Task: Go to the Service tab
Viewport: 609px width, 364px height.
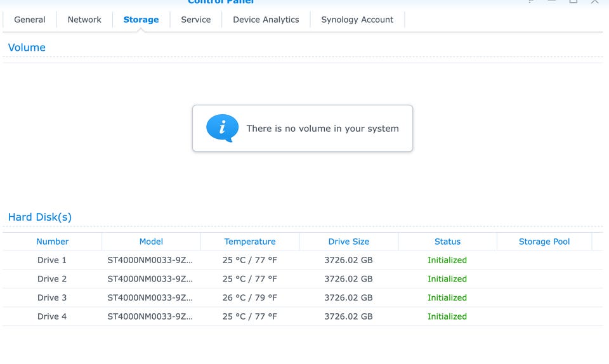Action: [195, 20]
